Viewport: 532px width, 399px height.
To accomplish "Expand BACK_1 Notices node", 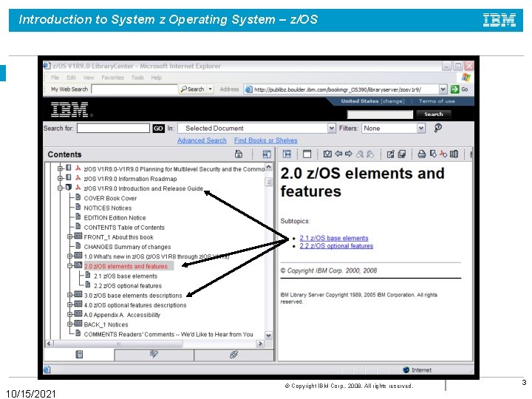I will 69,324.
